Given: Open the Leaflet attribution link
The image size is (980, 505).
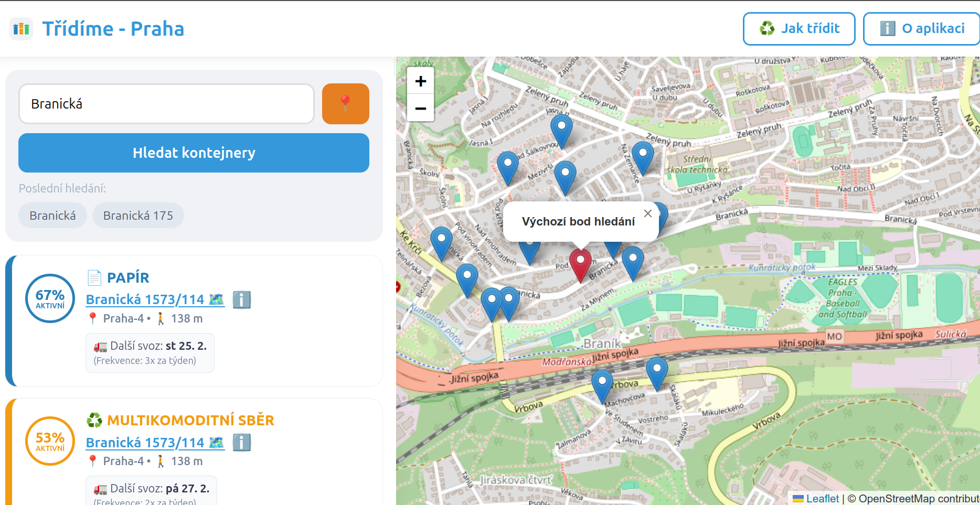Looking at the screenshot, I should pos(822,499).
